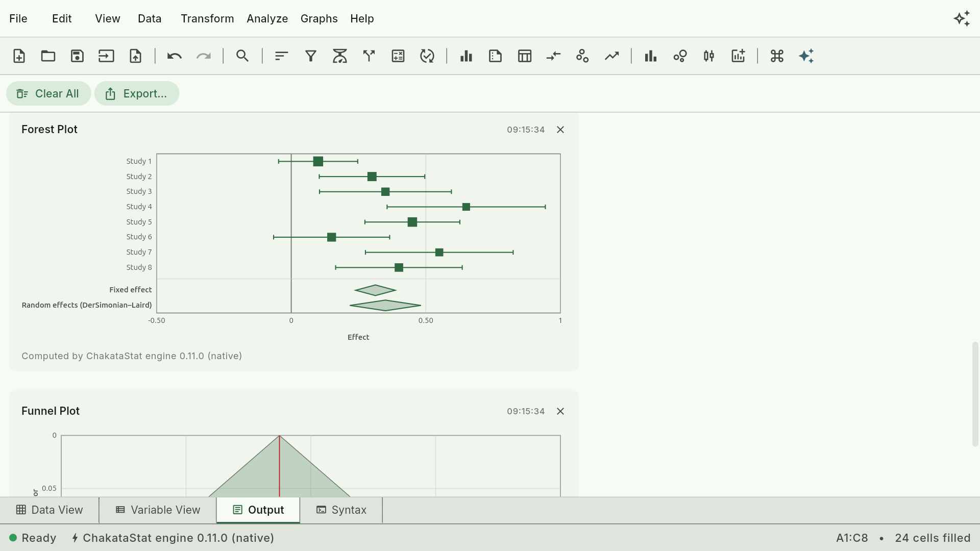Click the add chart plus icon
Viewport: 980px width, 551px height.
coord(738,56)
